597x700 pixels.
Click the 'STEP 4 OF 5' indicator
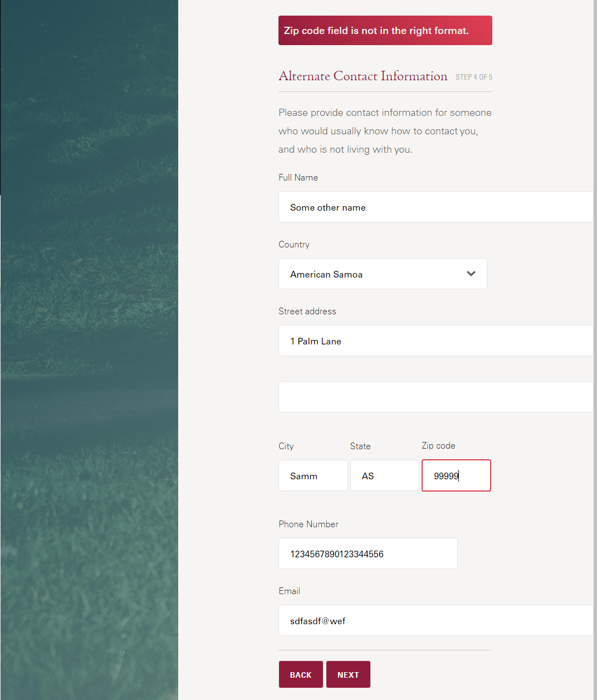pos(473,77)
